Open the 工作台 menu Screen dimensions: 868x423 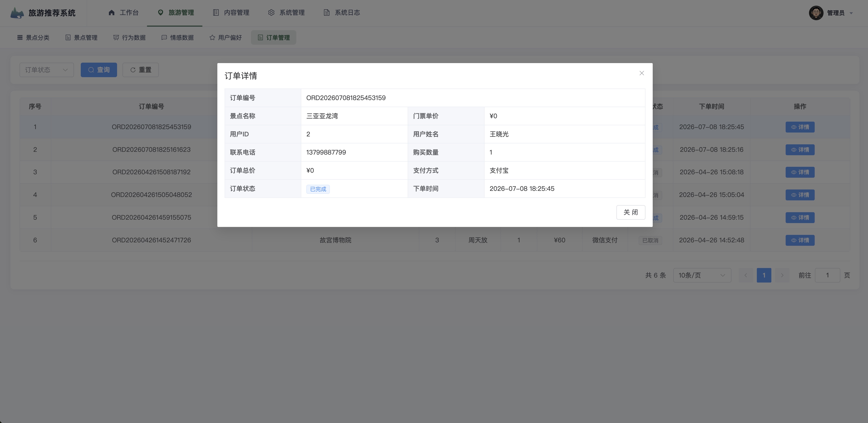point(123,13)
